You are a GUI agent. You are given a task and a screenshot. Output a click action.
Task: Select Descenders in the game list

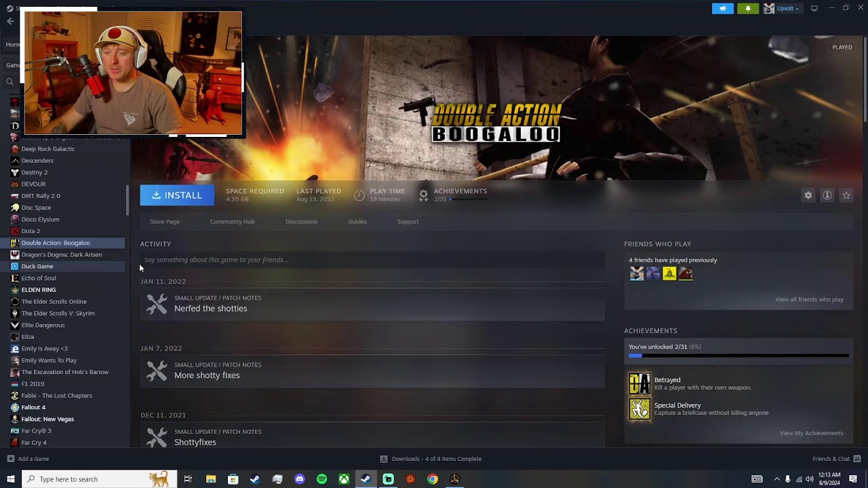(37, 161)
